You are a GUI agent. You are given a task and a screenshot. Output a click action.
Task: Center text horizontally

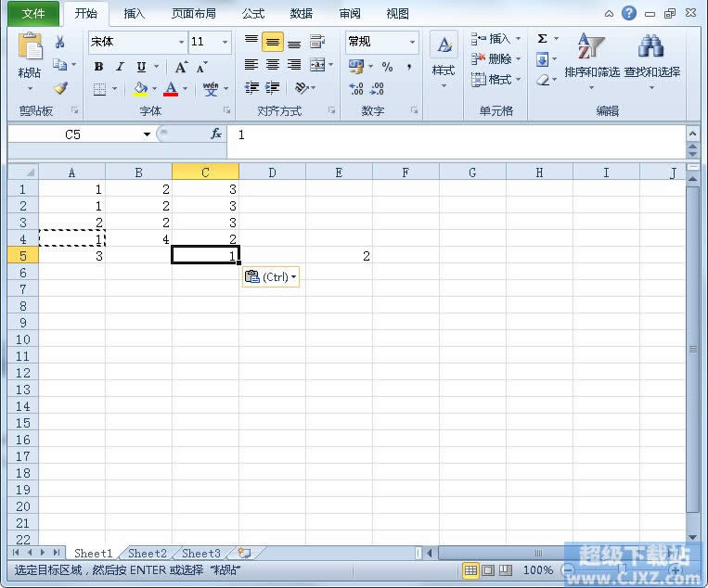point(272,65)
